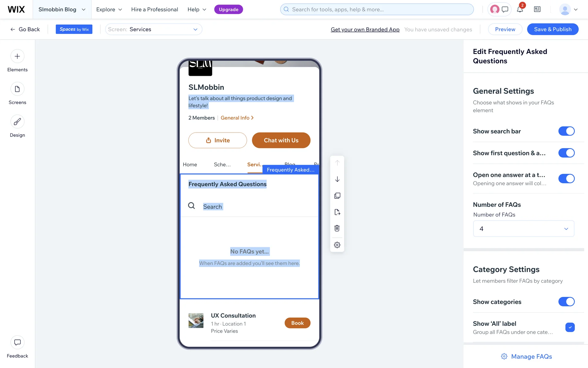The width and height of the screenshot is (588, 368).
Task: Open the Screen: Services selector
Action: [153, 29]
